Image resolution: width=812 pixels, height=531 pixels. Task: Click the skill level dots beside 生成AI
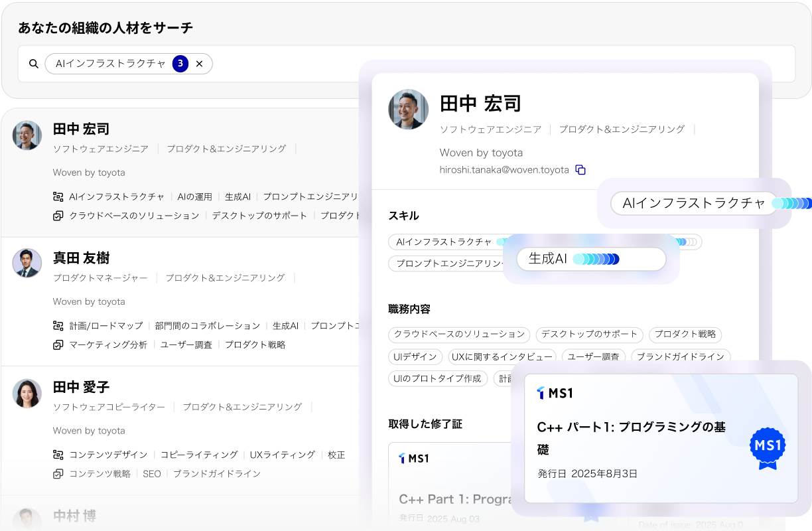pos(596,259)
